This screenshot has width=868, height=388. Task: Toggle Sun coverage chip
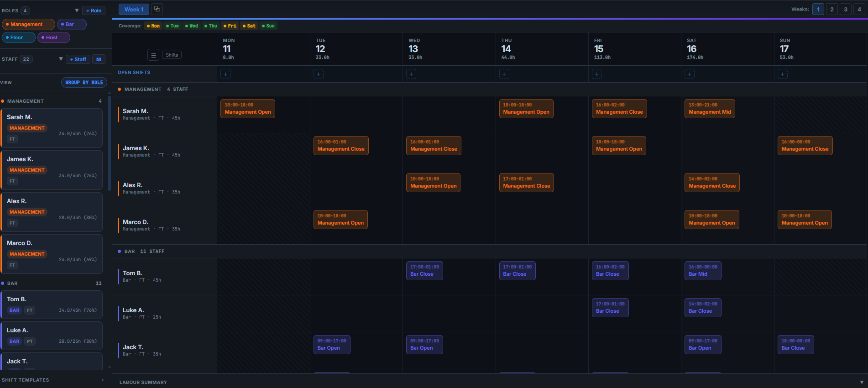point(268,26)
